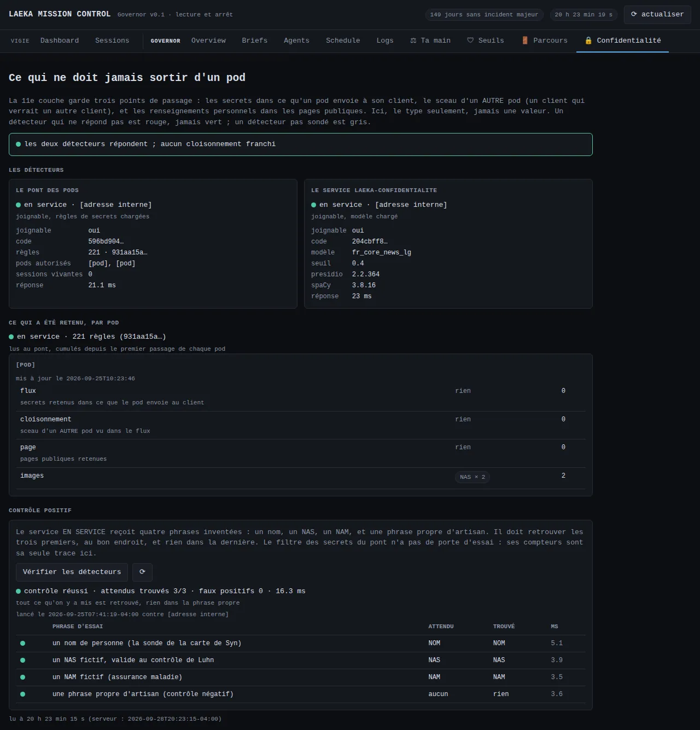Click the 'LE PONT DES PODS' card heading
Screen dimensions: 700x730
click(47, 190)
